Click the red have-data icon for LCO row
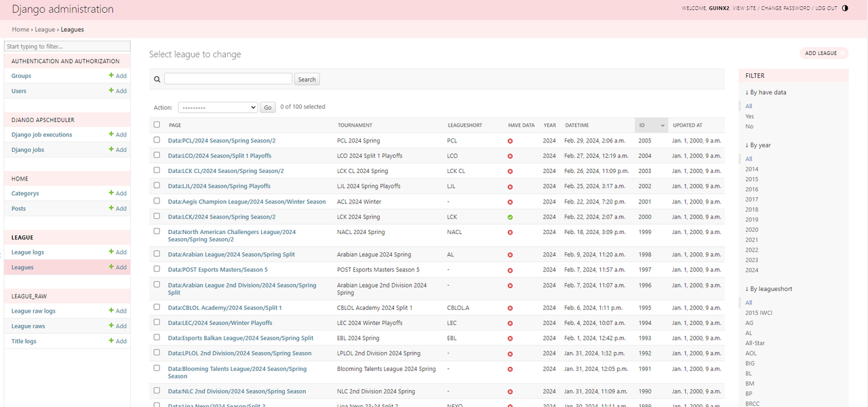The width and height of the screenshot is (868, 407). (510, 156)
